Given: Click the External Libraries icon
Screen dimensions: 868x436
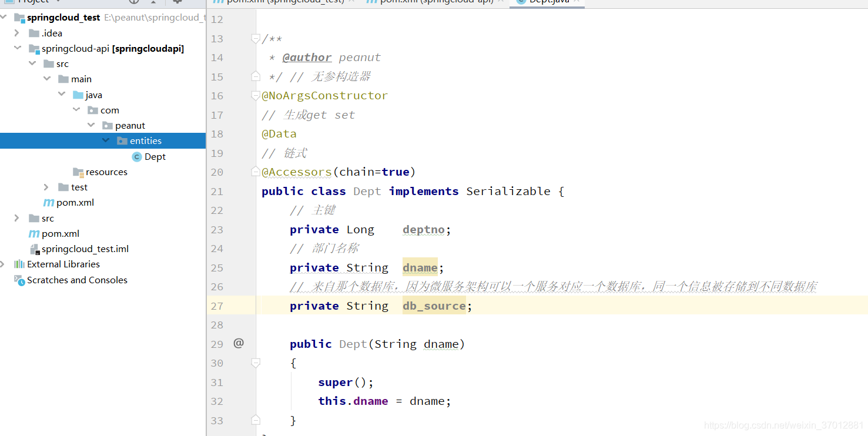Looking at the screenshot, I should pos(19,264).
